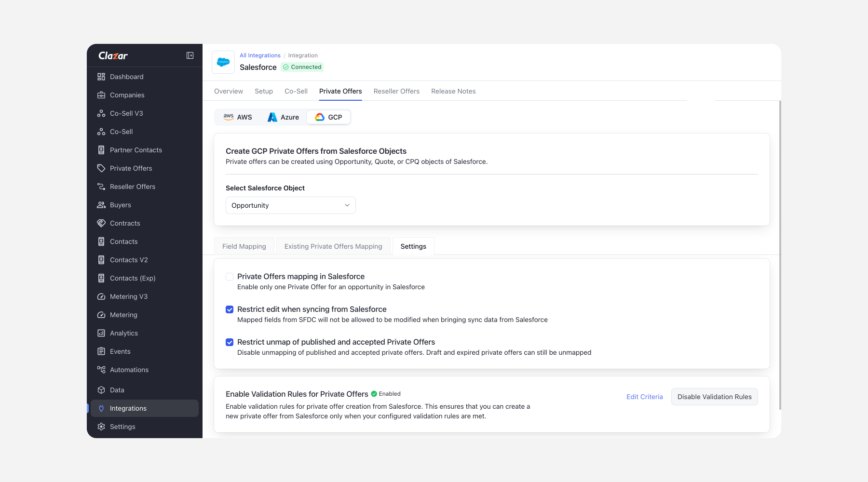The height and width of the screenshot is (482, 868).
Task: Click the page vertical scrollbar
Action: pyautogui.click(x=780, y=255)
